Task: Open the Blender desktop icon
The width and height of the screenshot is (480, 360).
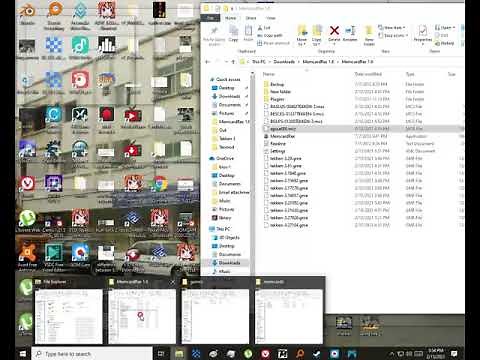Action: 27,13
